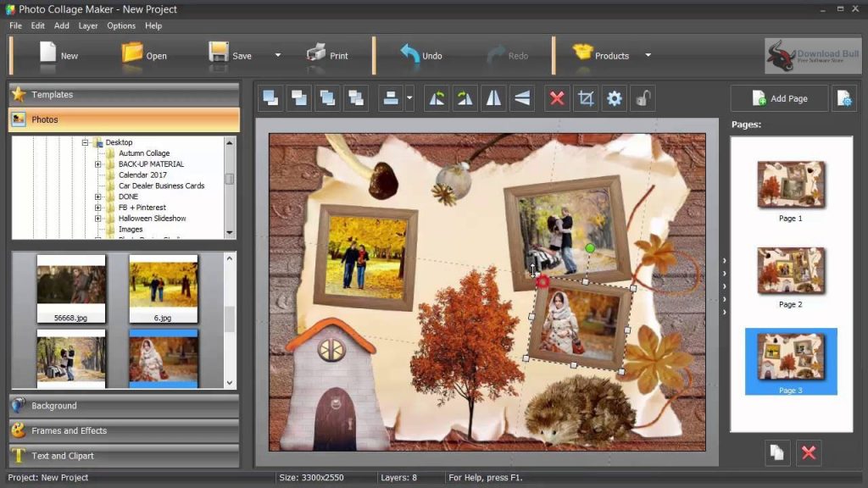Flip the selected frame horizontally
Screen dimensions: 868x488
[x=494, y=98]
